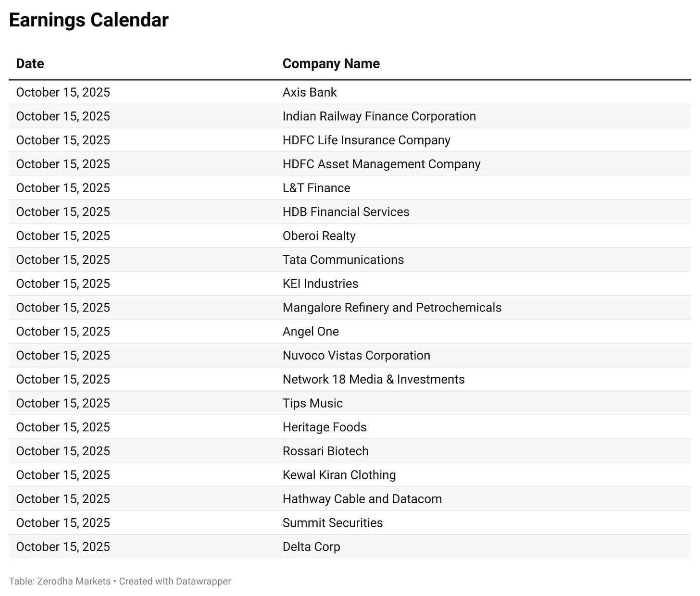Click the Created with Datawrapper credit
Screen dimensions: 700x596
[x=175, y=581]
